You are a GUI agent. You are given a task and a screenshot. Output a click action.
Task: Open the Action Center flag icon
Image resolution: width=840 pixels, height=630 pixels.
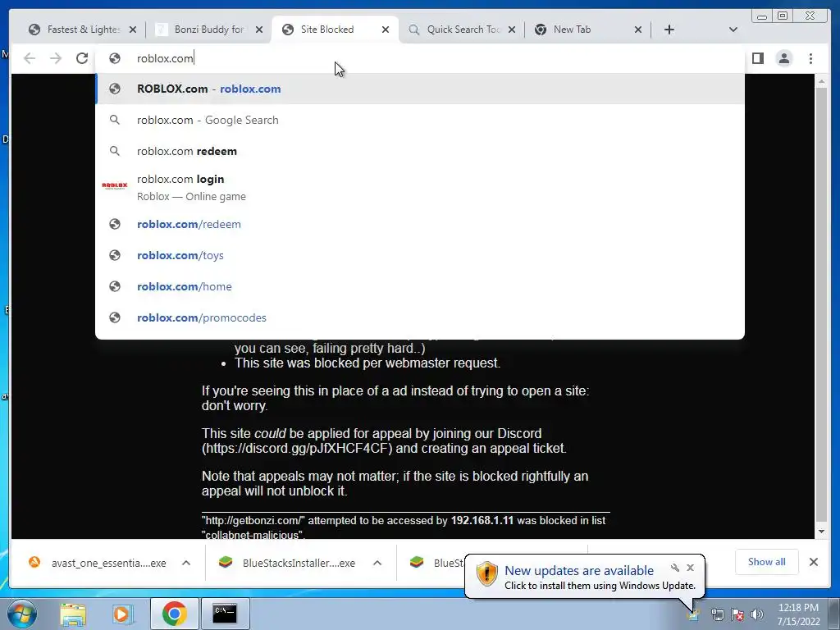pos(737,615)
